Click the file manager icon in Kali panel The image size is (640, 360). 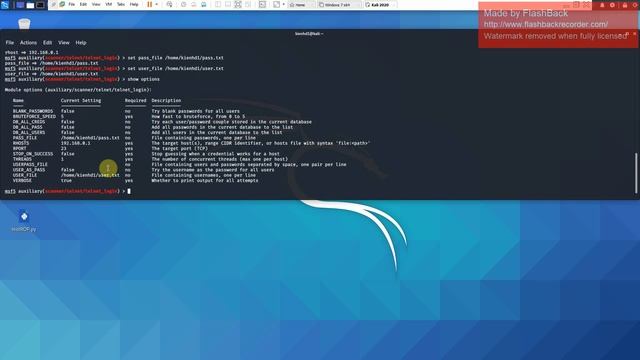[x=30, y=5]
